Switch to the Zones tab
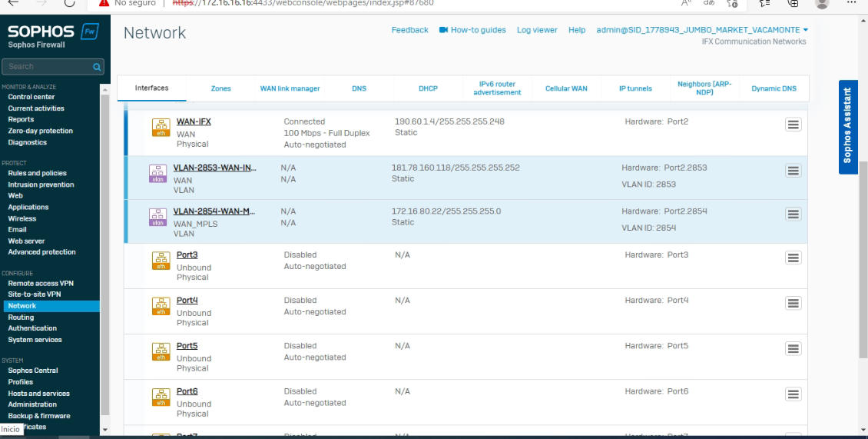Viewport: 868px width, 439px height. point(220,88)
